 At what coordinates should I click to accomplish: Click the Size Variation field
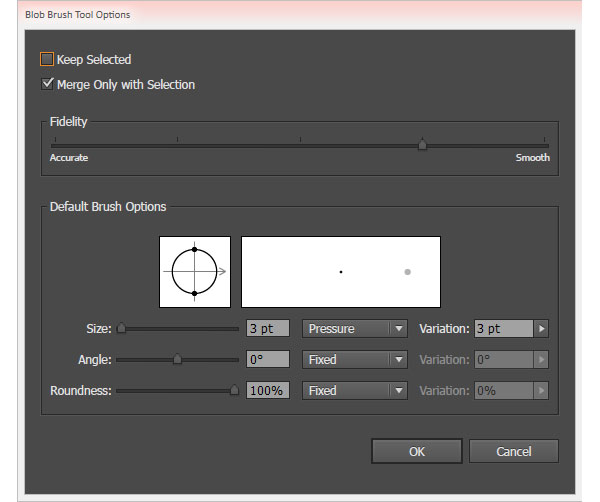504,328
